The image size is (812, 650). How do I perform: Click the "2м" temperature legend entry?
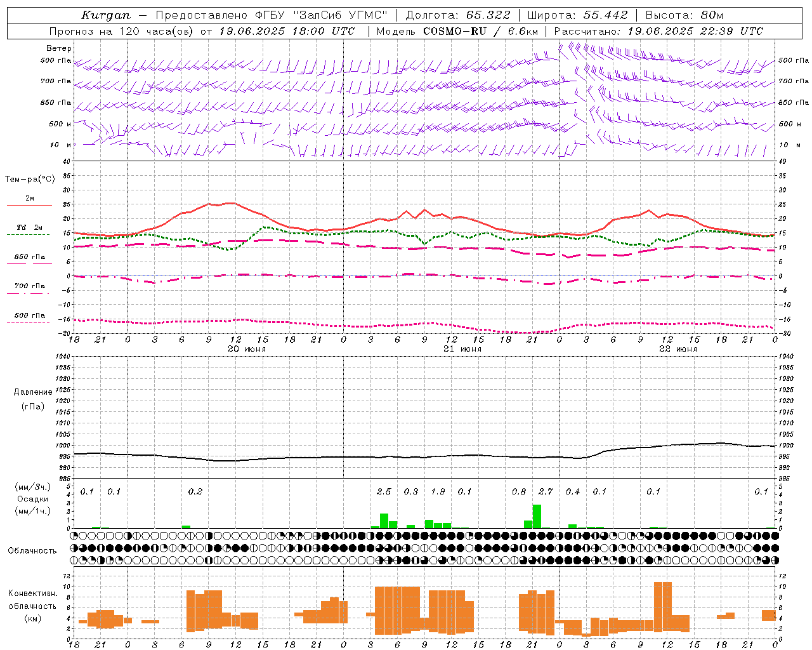pyautogui.click(x=30, y=198)
